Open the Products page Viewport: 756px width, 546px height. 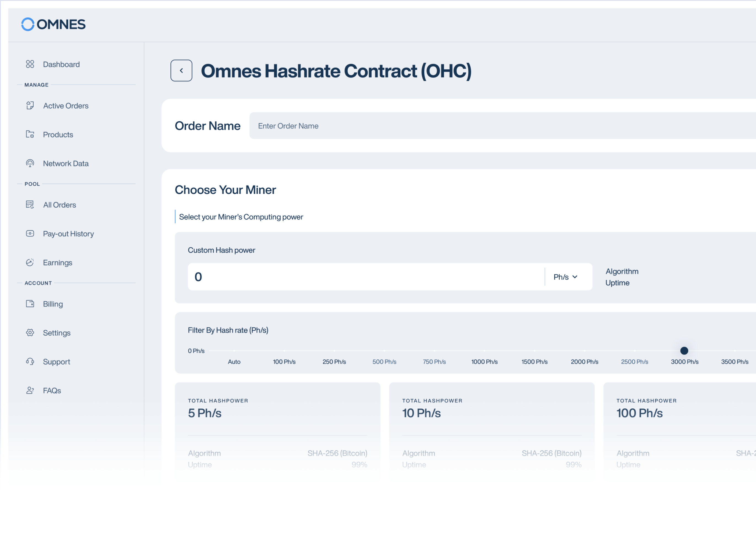point(58,135)
